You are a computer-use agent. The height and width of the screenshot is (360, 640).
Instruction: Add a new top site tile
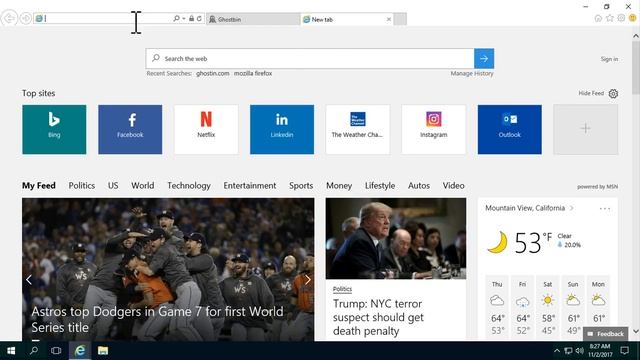tap(586, 129)
